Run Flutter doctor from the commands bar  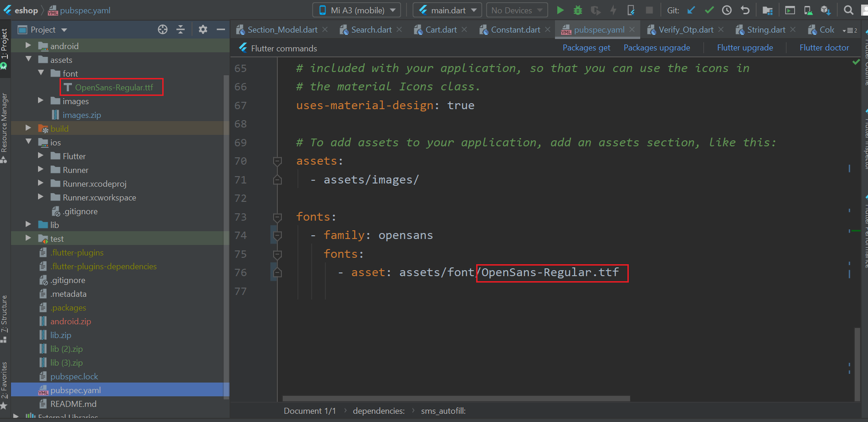click(824, 48)
